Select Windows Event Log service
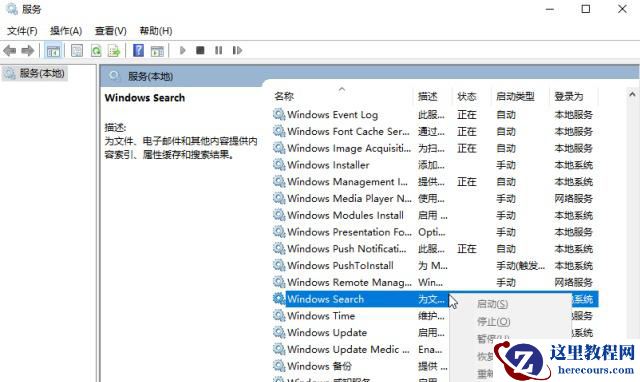640x382 pixels. 435,115
